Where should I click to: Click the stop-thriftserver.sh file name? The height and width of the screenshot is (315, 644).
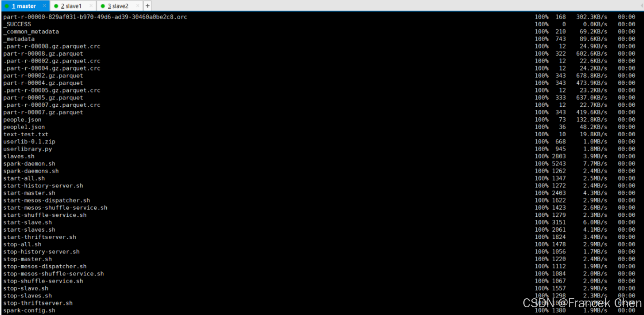tap(38, 303)
